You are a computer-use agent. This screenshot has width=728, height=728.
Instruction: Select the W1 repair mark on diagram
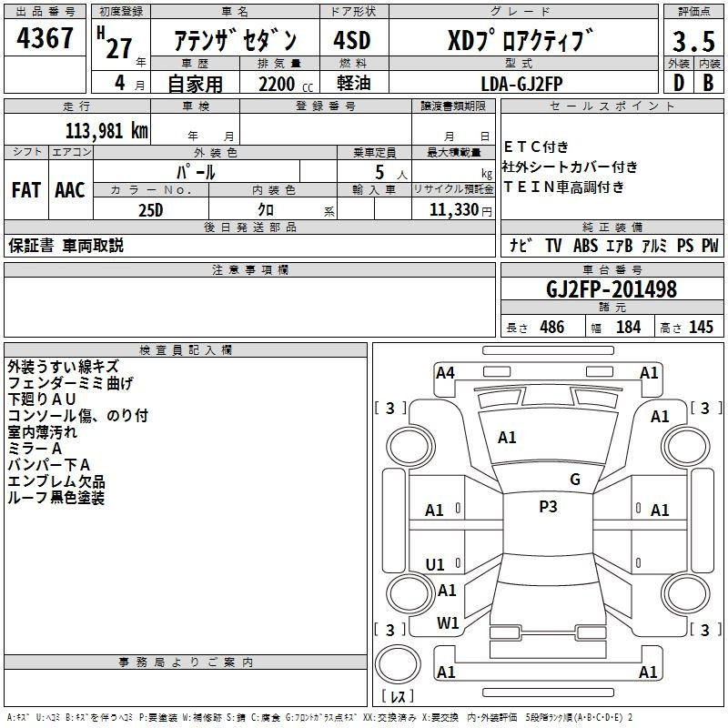pyautogui.click(x=447, y=623)
